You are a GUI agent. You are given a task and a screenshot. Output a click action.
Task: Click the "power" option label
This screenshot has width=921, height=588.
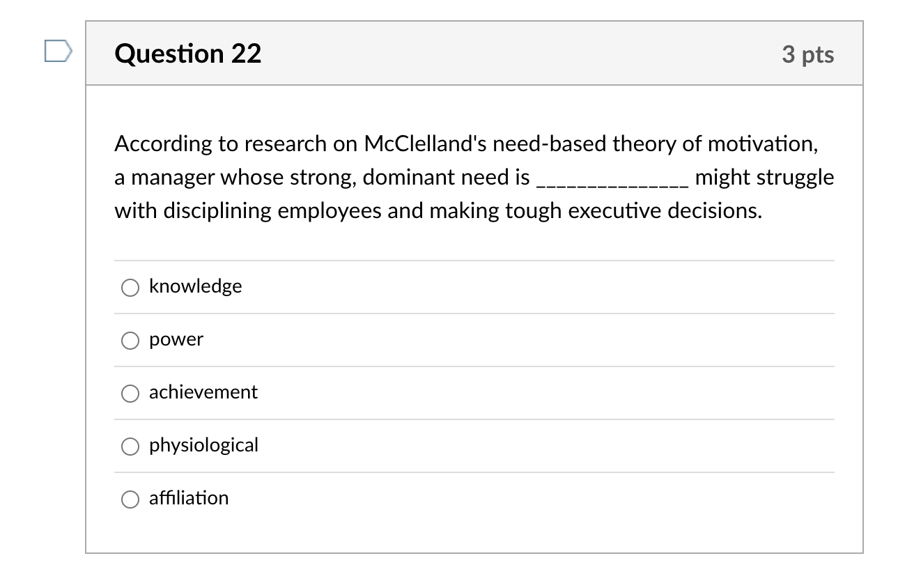(x=176, y=339)
